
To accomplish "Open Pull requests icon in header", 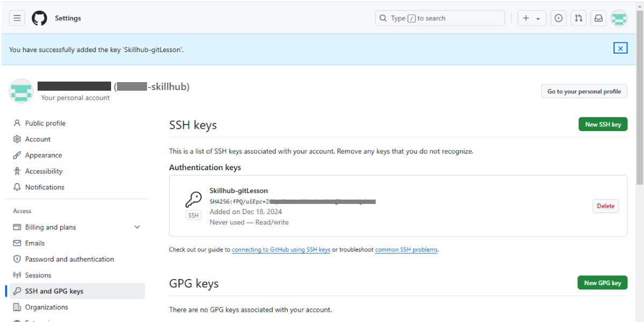I will (578, 18).
